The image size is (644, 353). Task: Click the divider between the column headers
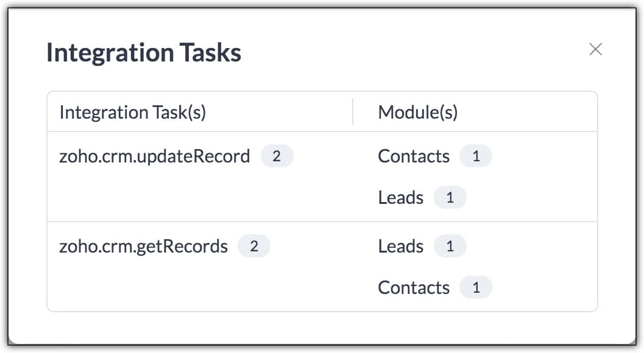click(353, 112)
